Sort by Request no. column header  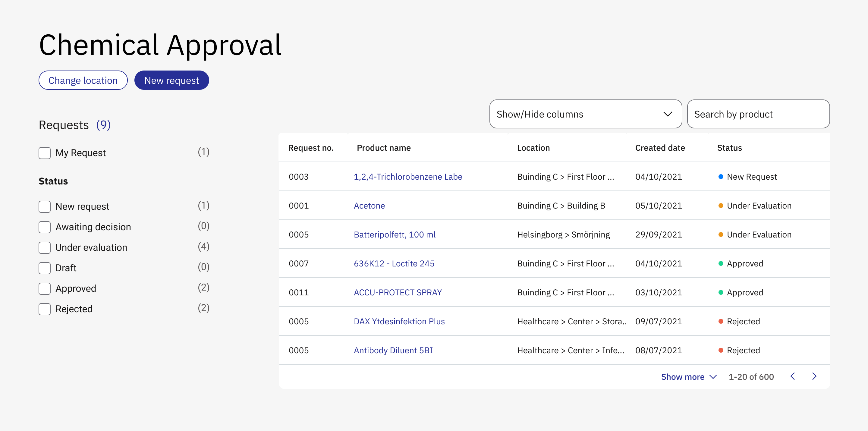[311, 148]
